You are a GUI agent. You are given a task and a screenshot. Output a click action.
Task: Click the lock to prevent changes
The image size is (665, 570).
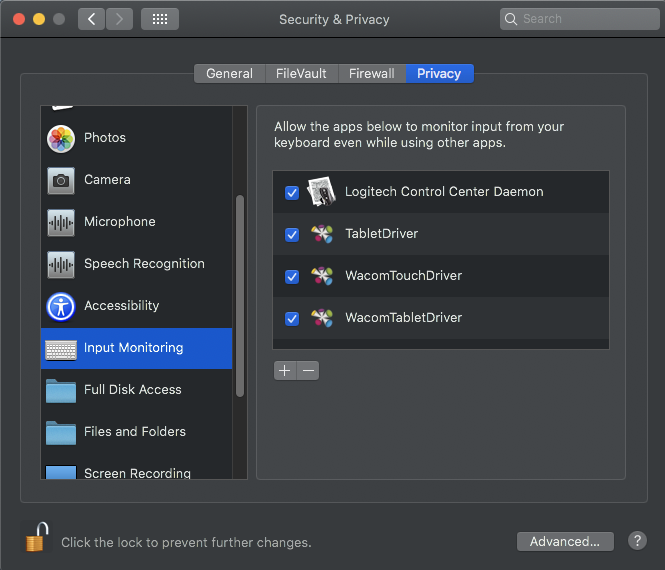pyautogui.click(x=36, y=537)
